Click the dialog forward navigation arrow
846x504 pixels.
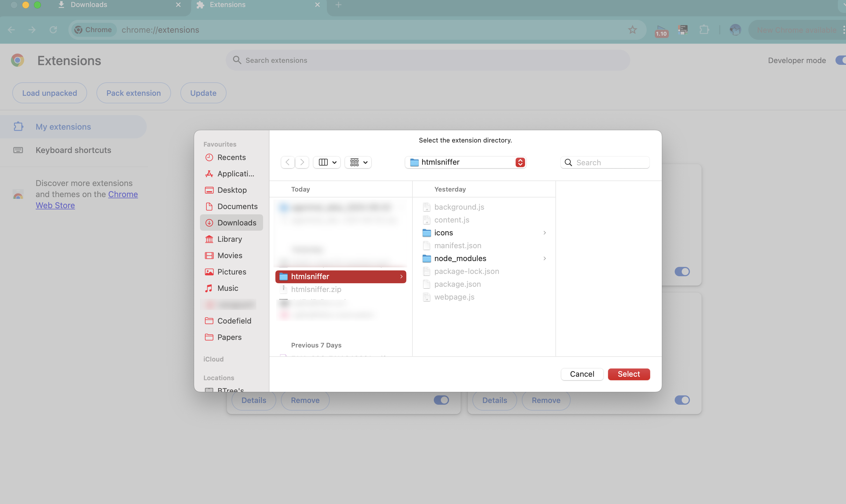[302, 162]
